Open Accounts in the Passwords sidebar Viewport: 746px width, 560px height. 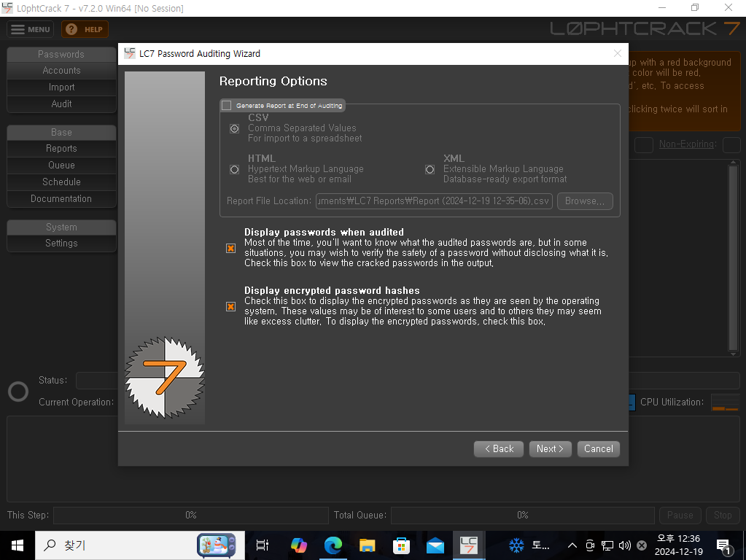(x=61, y=71)
